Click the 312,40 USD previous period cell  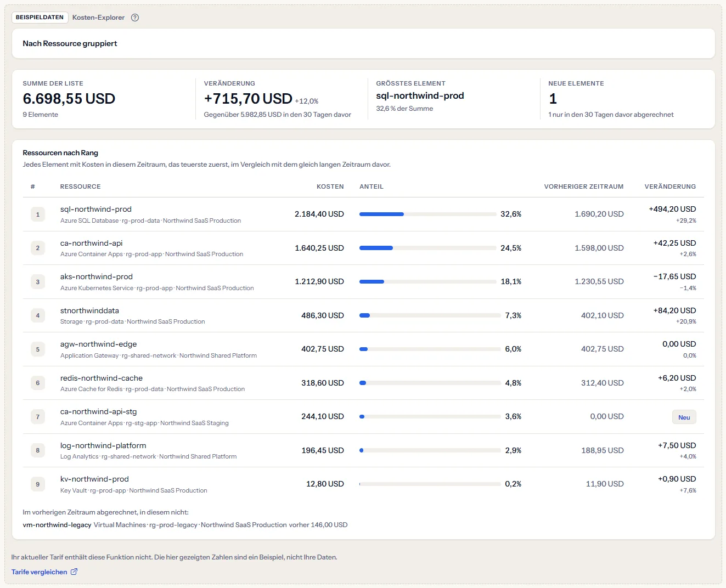point(603,383)
